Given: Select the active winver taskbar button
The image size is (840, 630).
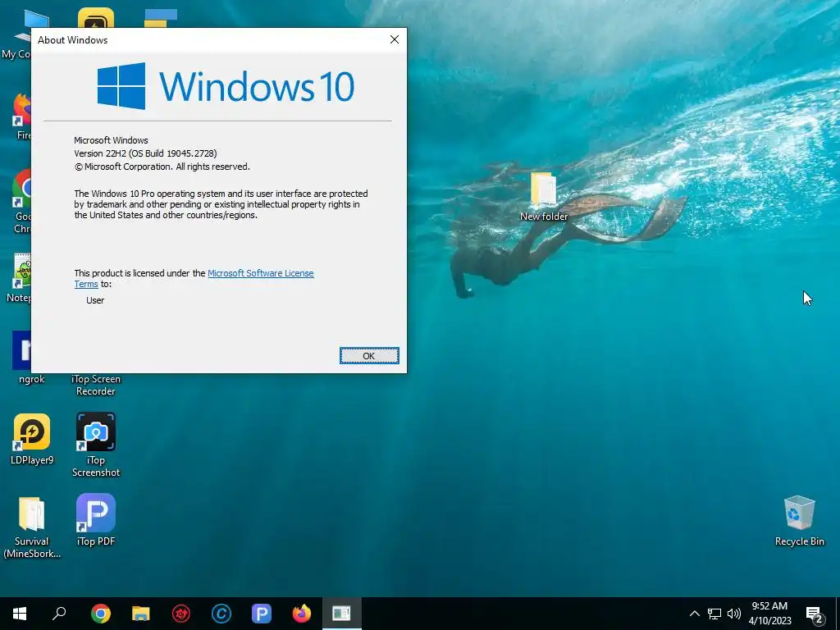Looking at the screenshot, I should pyautogui.click(x=342, y=614).
